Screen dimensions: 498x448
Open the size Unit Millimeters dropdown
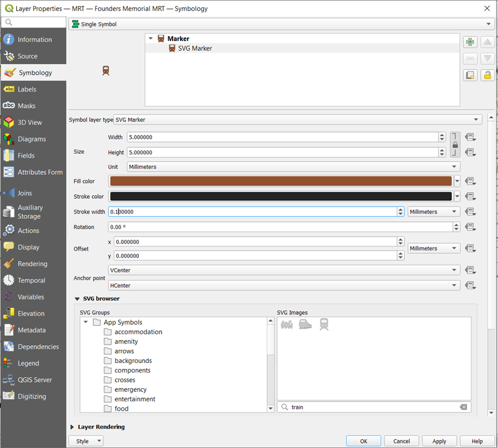[293, 167]
